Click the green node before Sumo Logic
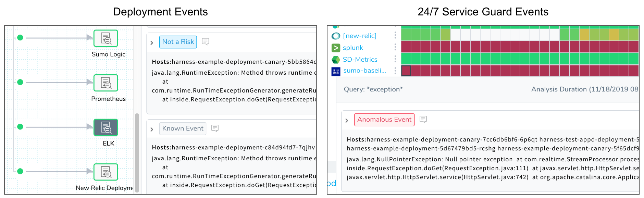Image resolution: width=644 pixels, height=198 pixels. (20, 38)
